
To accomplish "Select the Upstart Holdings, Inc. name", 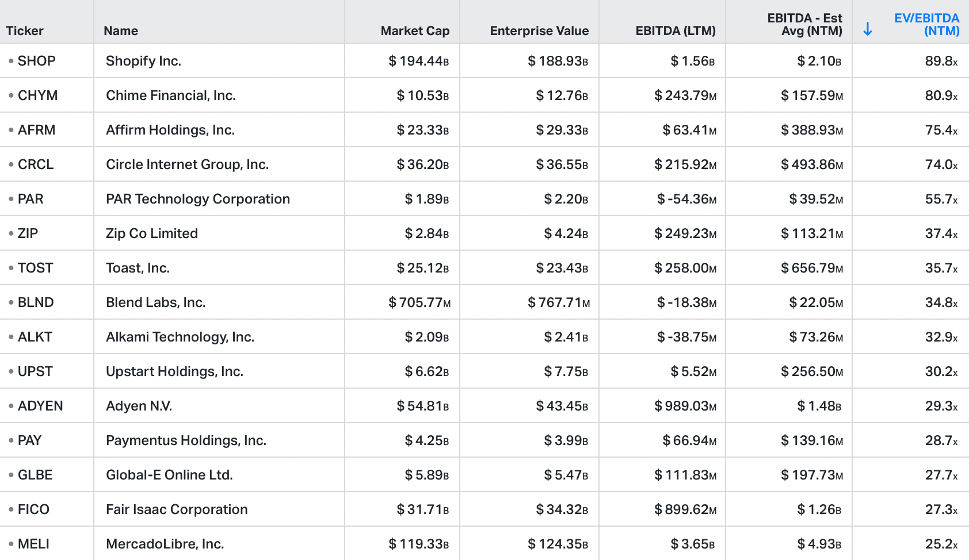I will (175, 371).
